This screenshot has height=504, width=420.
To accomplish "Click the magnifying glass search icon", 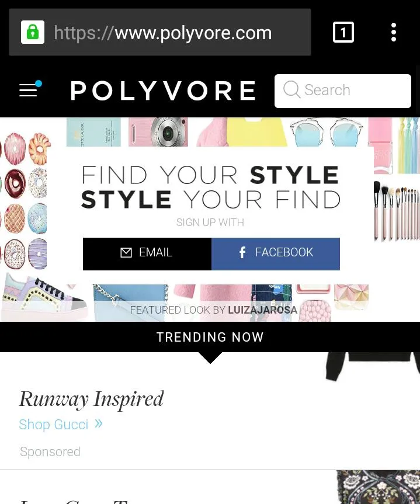I will [x=291, y=90].
